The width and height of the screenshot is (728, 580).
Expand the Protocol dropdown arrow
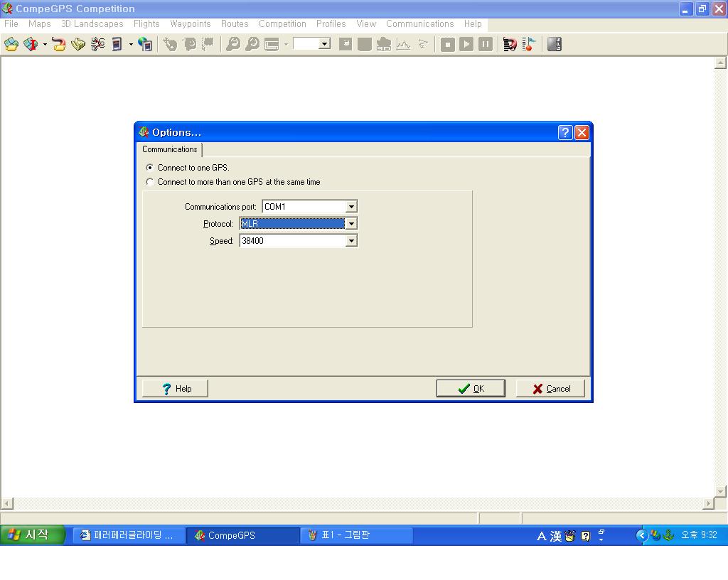351,224
